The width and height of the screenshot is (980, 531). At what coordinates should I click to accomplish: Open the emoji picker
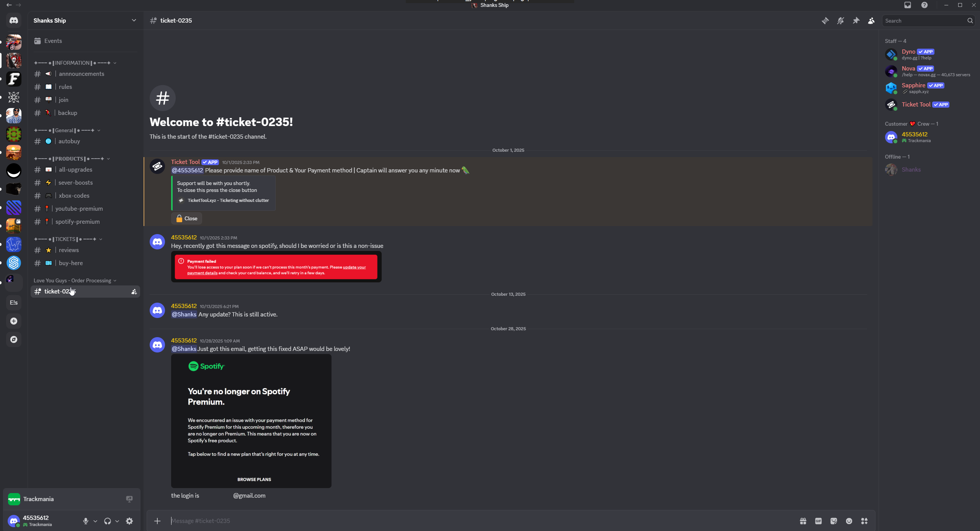tap(849, 521)
